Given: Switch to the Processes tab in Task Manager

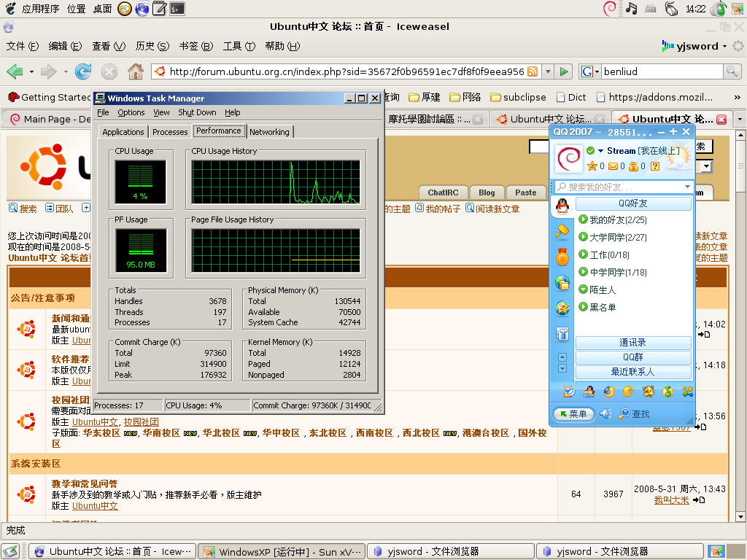Looking at the screenshot, I should pos(170,132).
